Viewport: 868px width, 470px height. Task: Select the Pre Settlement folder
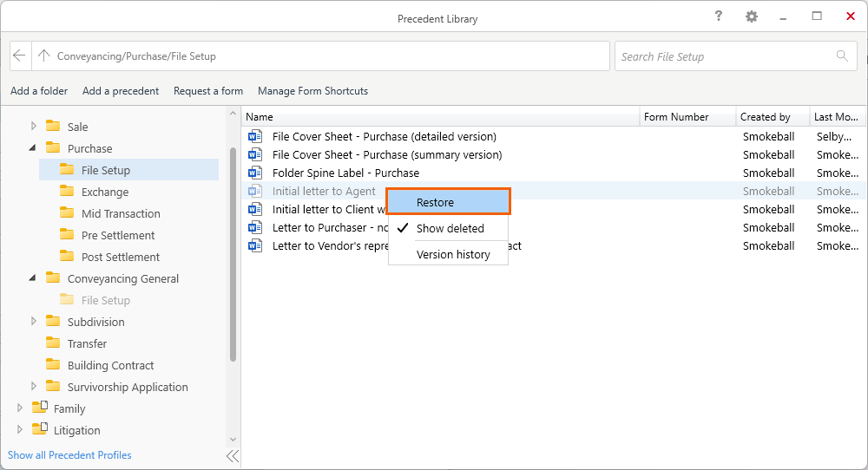(x=117, y=235)
